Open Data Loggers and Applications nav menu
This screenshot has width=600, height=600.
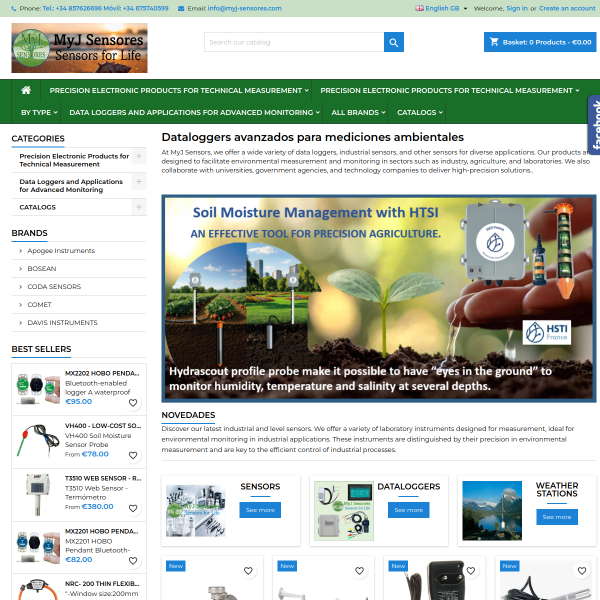coord(194,112)
